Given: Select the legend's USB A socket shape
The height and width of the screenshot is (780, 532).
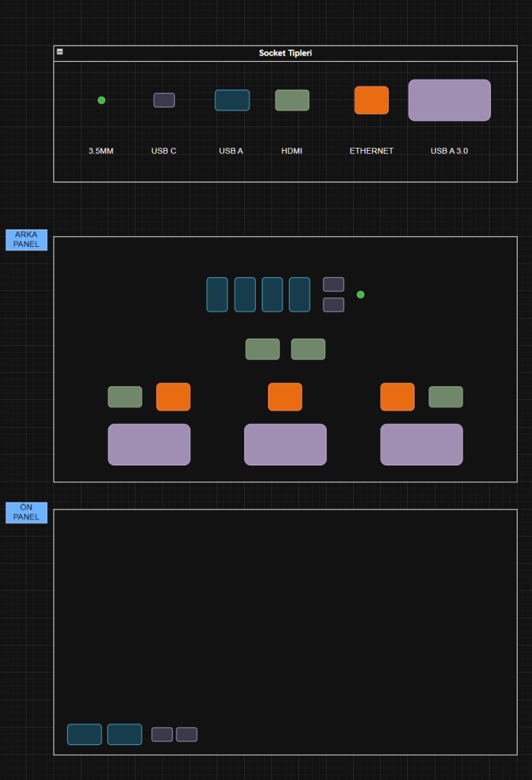Looking at the screenshot, I should (x=231, y=100).
